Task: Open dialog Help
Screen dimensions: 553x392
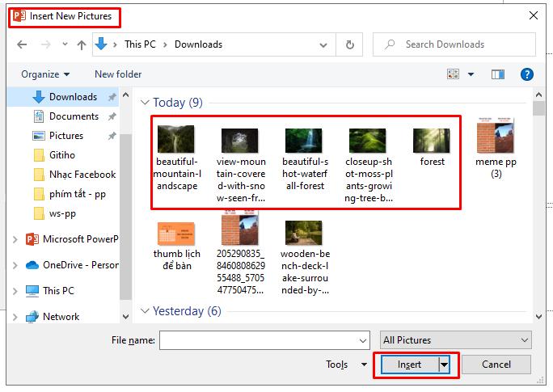Action: tap(526, 74)
